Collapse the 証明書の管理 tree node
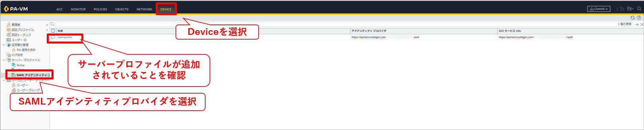644x130 pixels. tap(4, 45)
